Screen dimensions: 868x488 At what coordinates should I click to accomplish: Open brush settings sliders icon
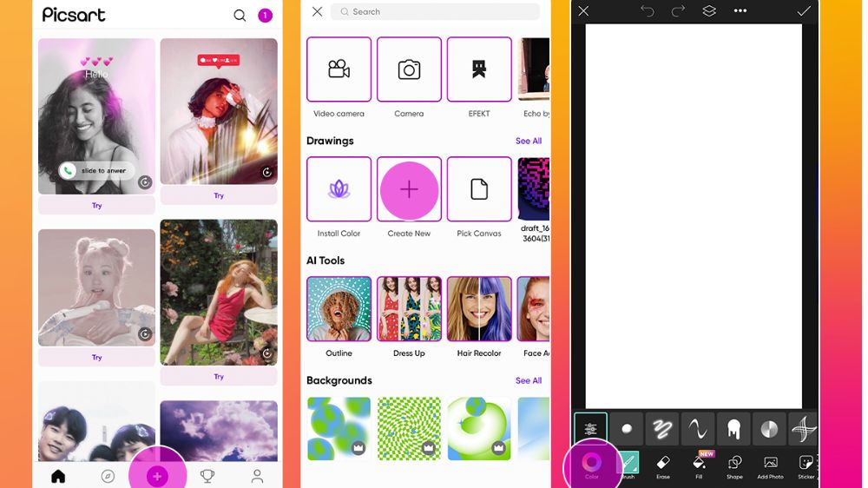pos(590,429)
